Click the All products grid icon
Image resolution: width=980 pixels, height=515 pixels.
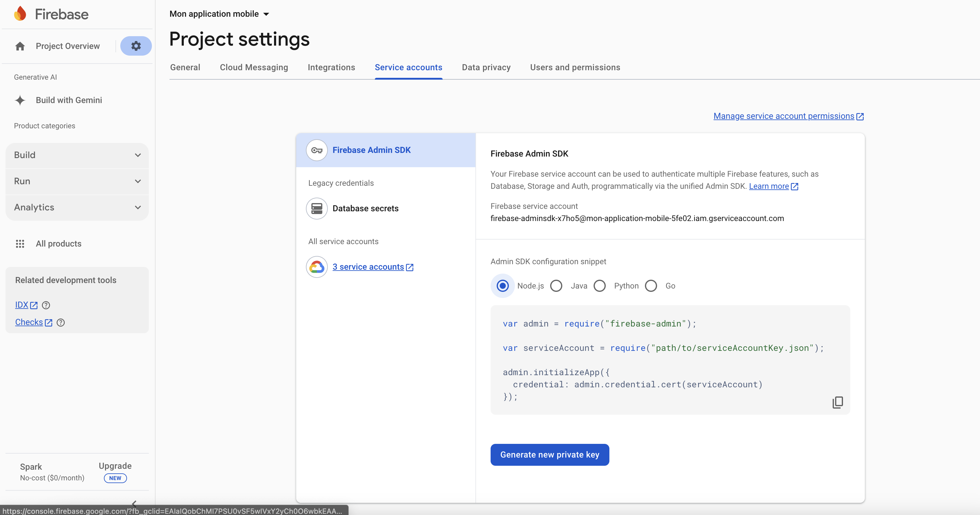click(x=20, y=244)
